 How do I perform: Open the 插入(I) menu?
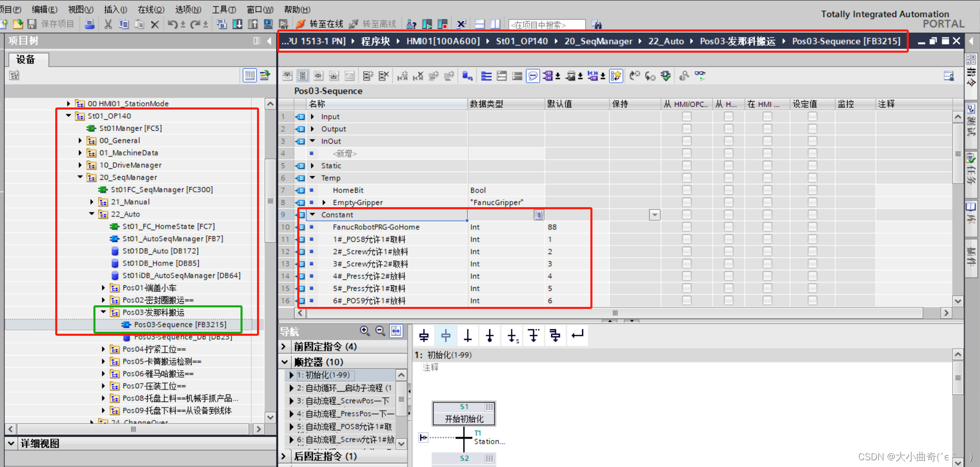click(x=116, y=9)
